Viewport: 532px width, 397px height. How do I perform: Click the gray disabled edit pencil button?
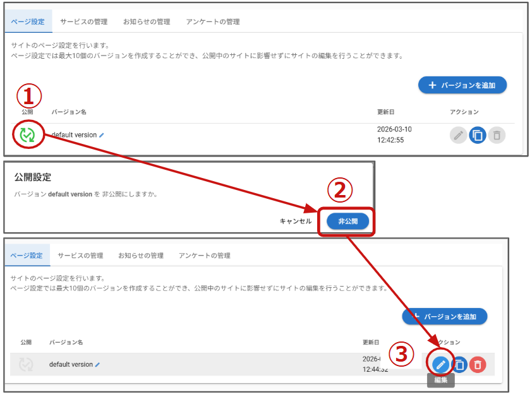[x=458, y=135]
